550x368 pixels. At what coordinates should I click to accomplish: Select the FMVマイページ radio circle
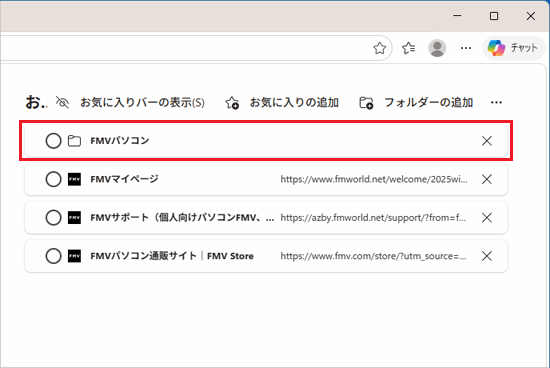53,179
